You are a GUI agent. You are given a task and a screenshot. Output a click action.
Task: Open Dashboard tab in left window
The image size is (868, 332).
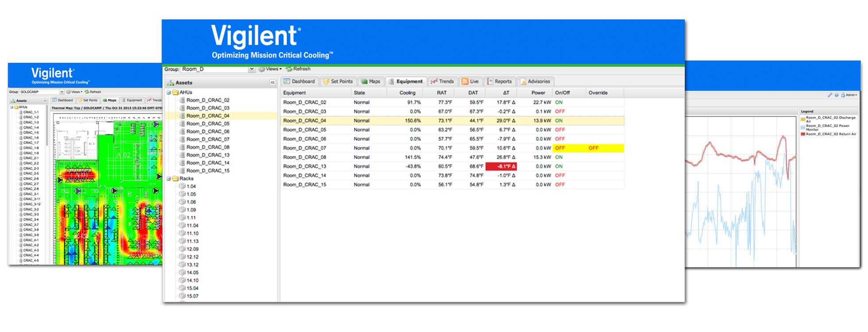(x=63, y=100)
